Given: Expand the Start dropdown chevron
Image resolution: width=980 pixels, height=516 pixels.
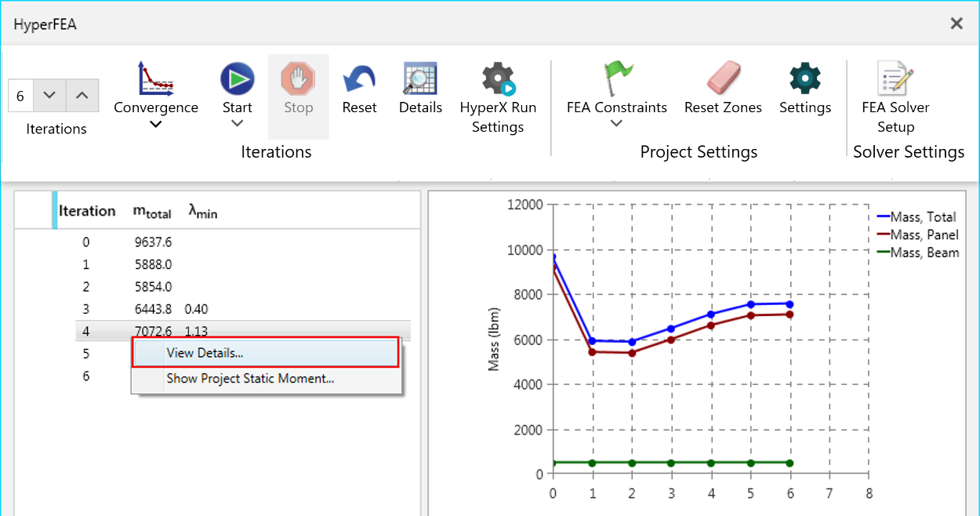Looking at the screenshot, I should [237, 123].
